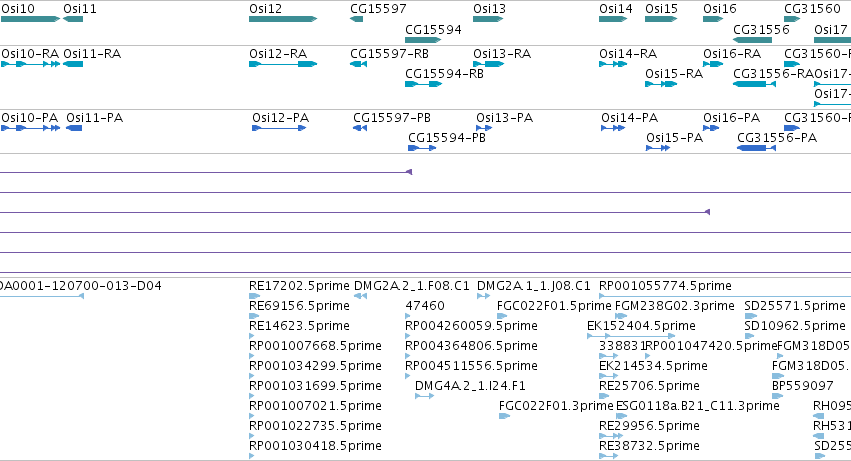Select the Osi10 gene label
This screenshot has width=851, height=461.
click(18, 9)
